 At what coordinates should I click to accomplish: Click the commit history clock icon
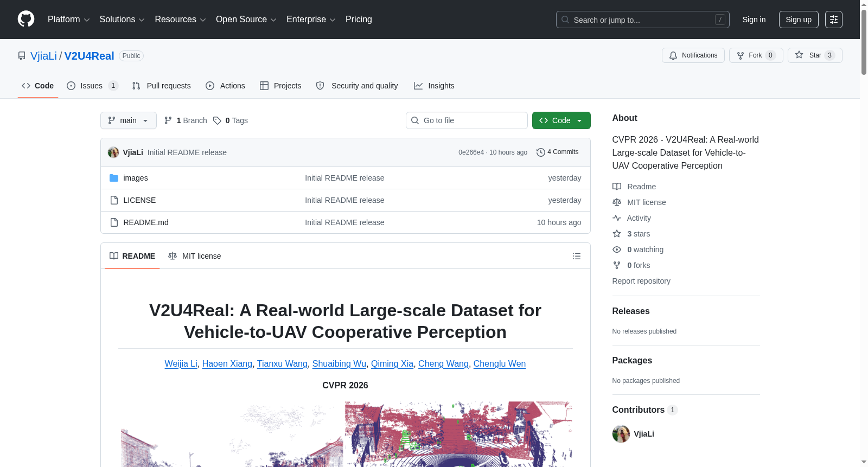(x=540, y=152)
